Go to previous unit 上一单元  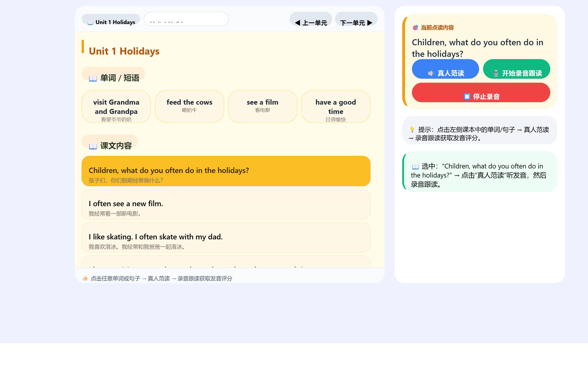pyautogui.click(x=311, y=19)
